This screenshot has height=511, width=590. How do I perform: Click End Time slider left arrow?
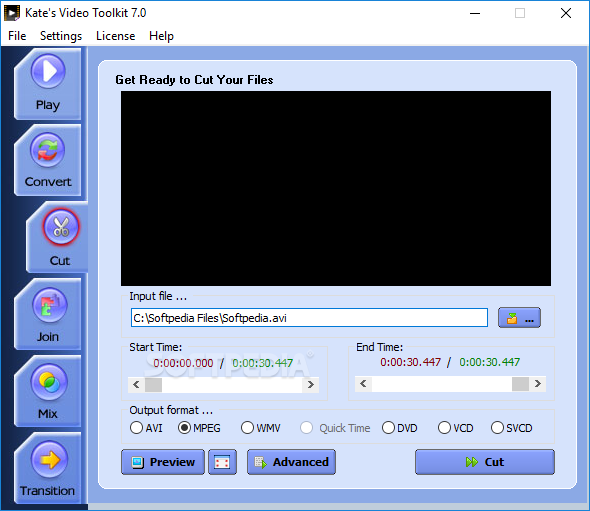point(363,384)
